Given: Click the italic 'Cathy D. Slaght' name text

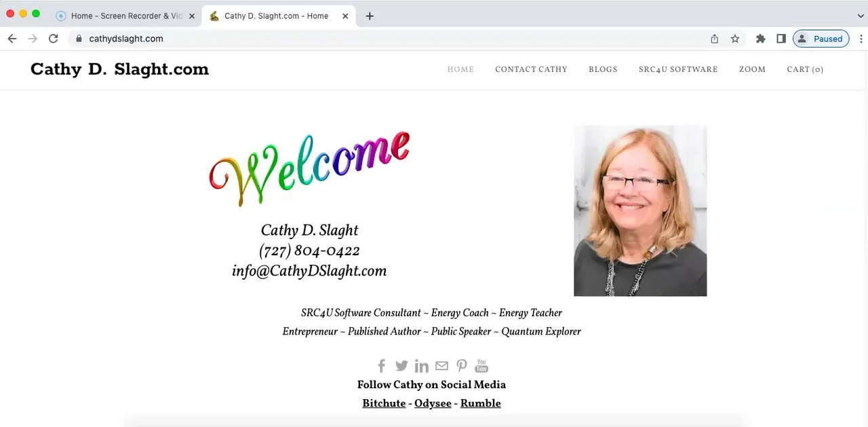Looking at the screenshot, I should pos(309,230).
